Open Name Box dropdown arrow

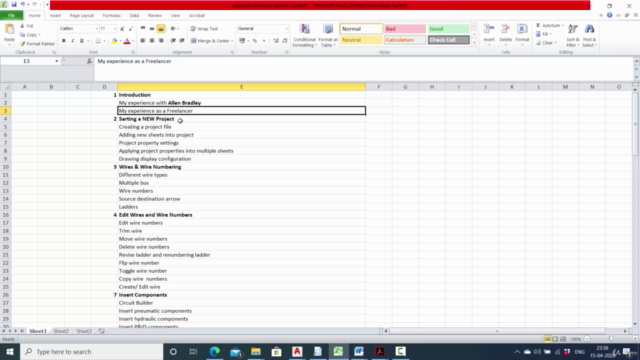coord(57,61)
